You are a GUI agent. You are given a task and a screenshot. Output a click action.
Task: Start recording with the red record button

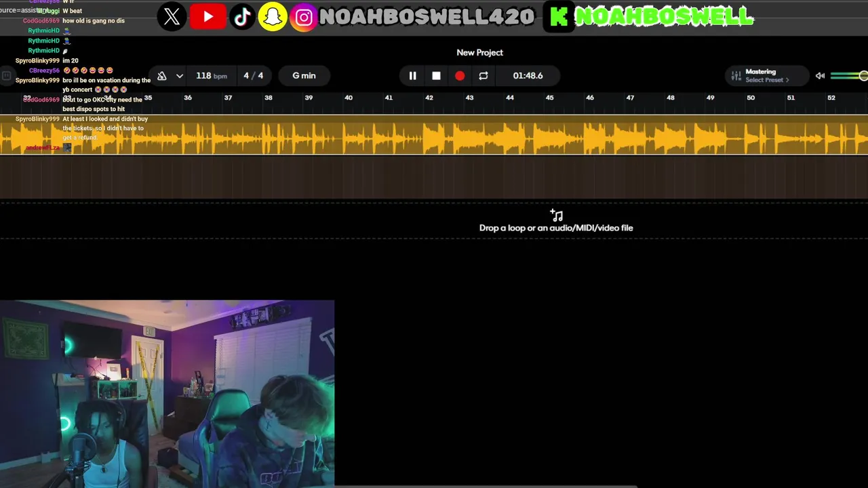[x=460, y=76]
